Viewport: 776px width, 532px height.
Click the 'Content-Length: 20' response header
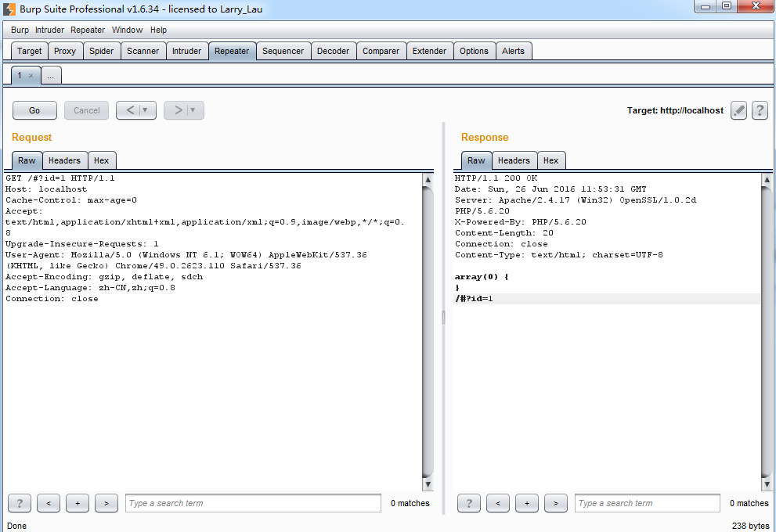tap(503, 233)
